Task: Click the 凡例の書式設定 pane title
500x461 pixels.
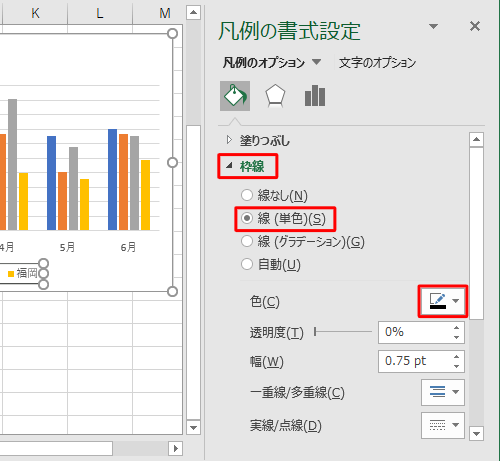Action: (x=289, y=31)
